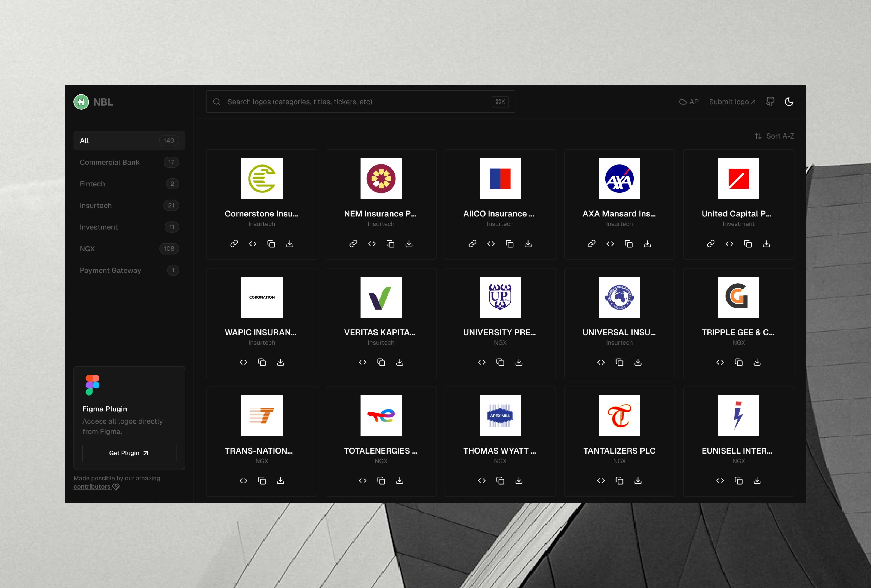
Task: Open AXA Mansard website link icon
Action: tap(591, 244)
